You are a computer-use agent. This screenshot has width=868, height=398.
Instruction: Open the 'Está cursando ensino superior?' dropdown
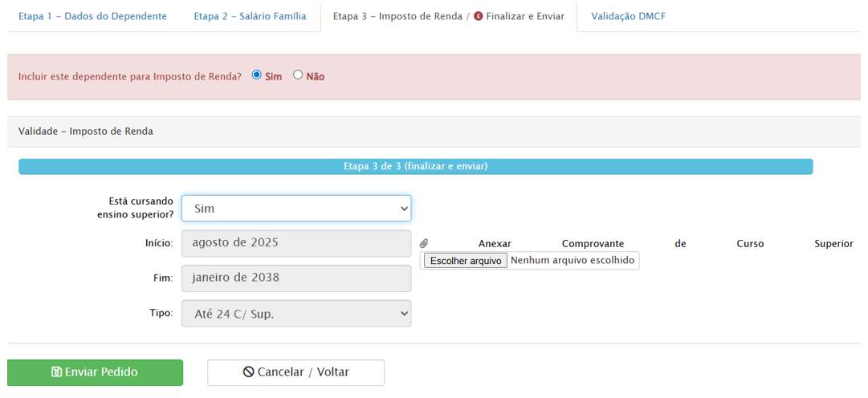(x=296, y=209)
